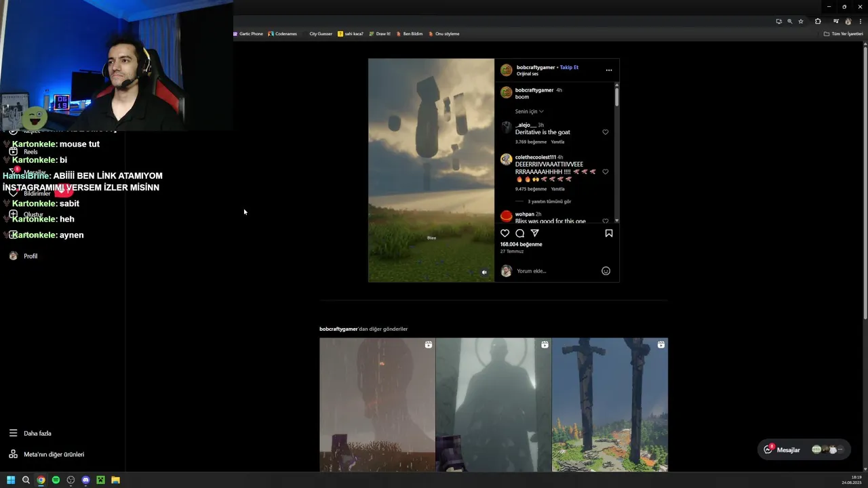Open Windows taskbar search
Screen dimensions: 868x488
26,480
